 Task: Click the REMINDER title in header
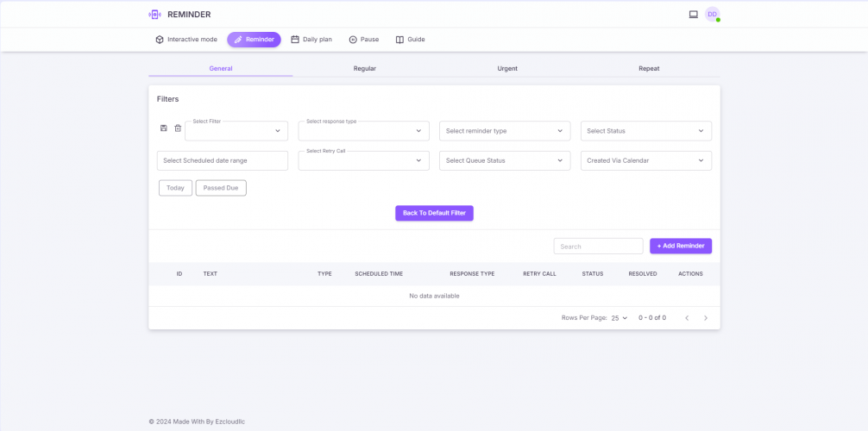click(189, 15)
